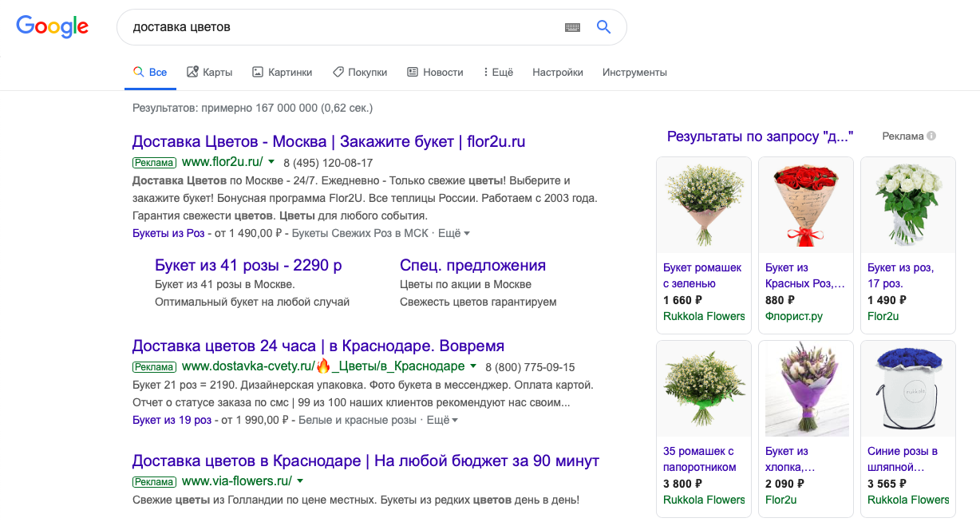This screenshot has height=522, width=980.
Task: Click the 880 ₽ price
Action: tap(780, 300)
